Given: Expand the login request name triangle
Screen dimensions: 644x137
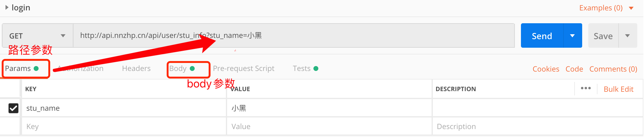Looking at the screenshot, I should (7, 8).
